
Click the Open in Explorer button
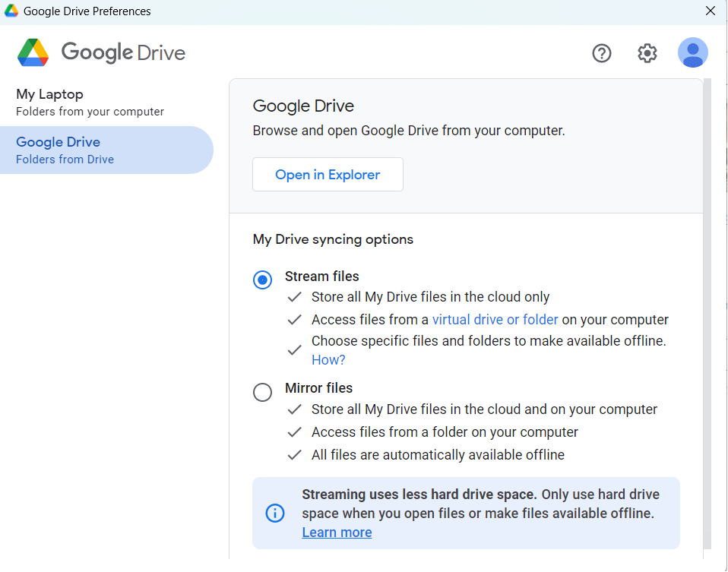point(328,175)
